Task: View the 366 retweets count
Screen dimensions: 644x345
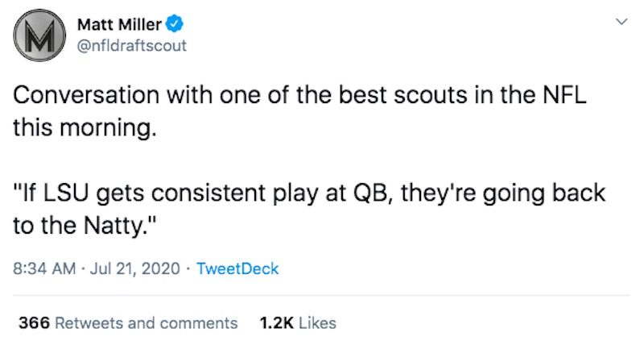Action: (x=34, y=322)
